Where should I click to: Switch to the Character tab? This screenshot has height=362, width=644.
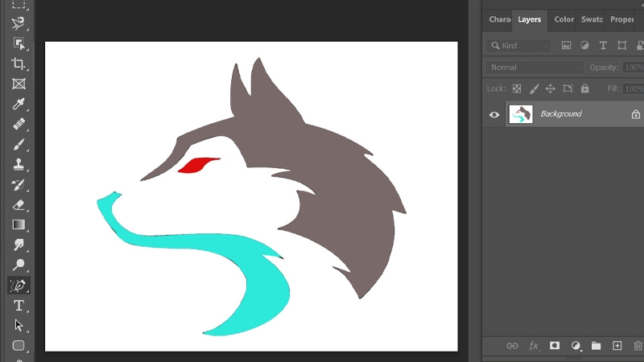click(499, 19)
